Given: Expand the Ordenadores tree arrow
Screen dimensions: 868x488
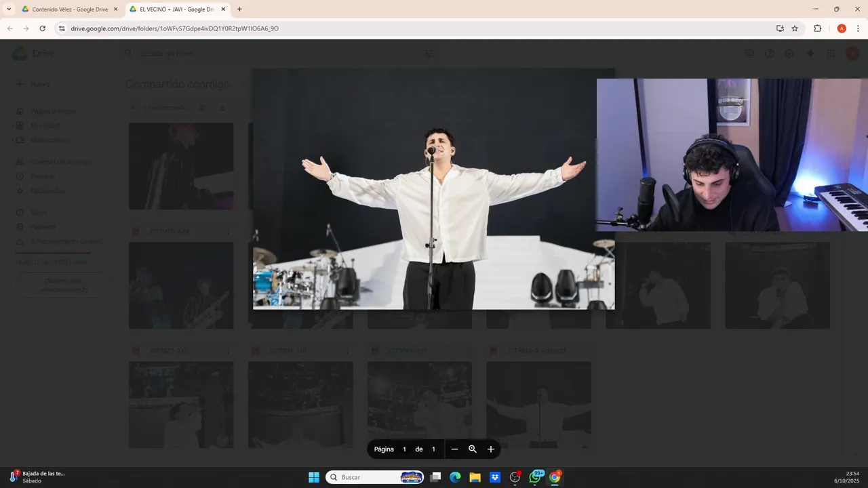Looking at the screenshot, I should (x=14, y=140).
